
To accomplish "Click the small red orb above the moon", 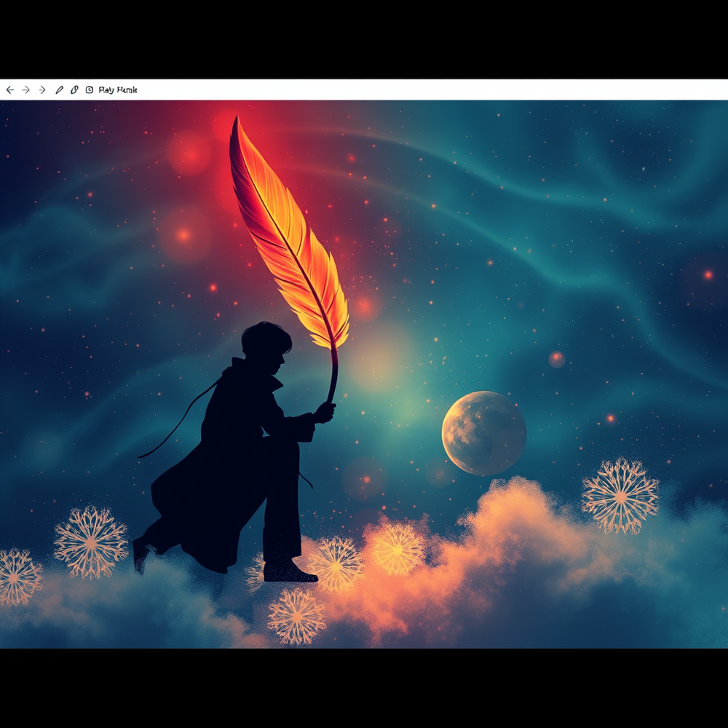I will coord(556,359).
